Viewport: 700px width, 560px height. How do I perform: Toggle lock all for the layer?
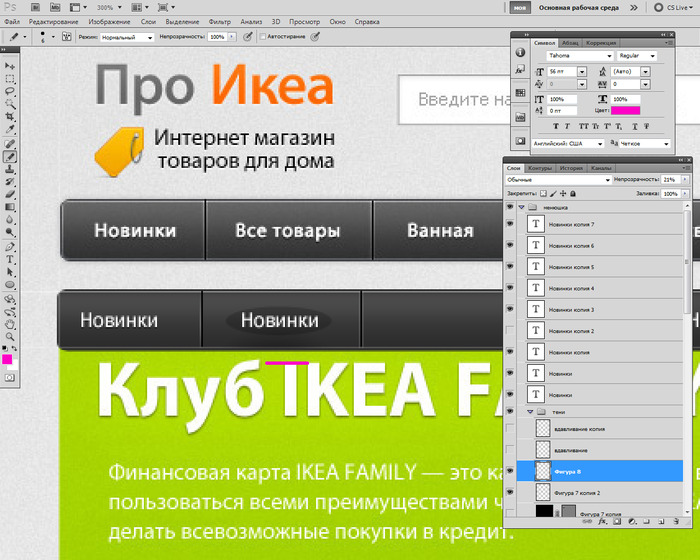[x=573, y=193]
